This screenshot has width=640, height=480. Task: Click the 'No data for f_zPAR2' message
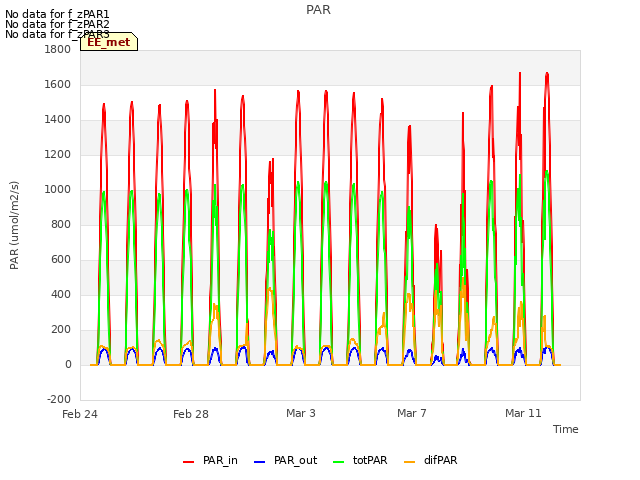click(57, 24)
